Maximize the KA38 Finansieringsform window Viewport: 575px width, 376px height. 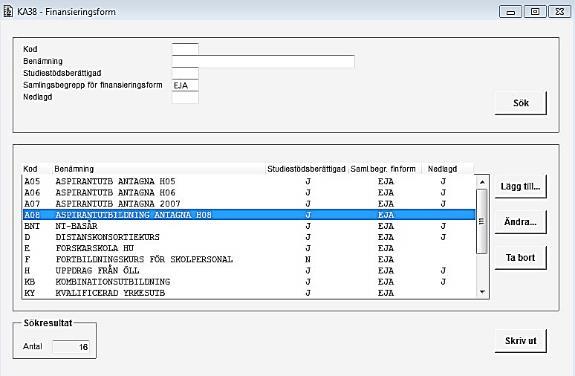tap(535, 12)
